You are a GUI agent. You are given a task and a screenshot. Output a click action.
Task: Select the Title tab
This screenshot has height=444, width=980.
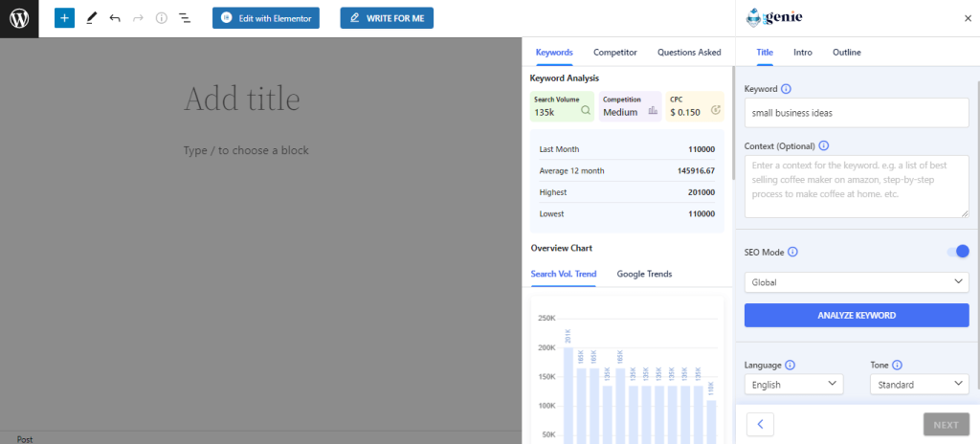(765, 53)
